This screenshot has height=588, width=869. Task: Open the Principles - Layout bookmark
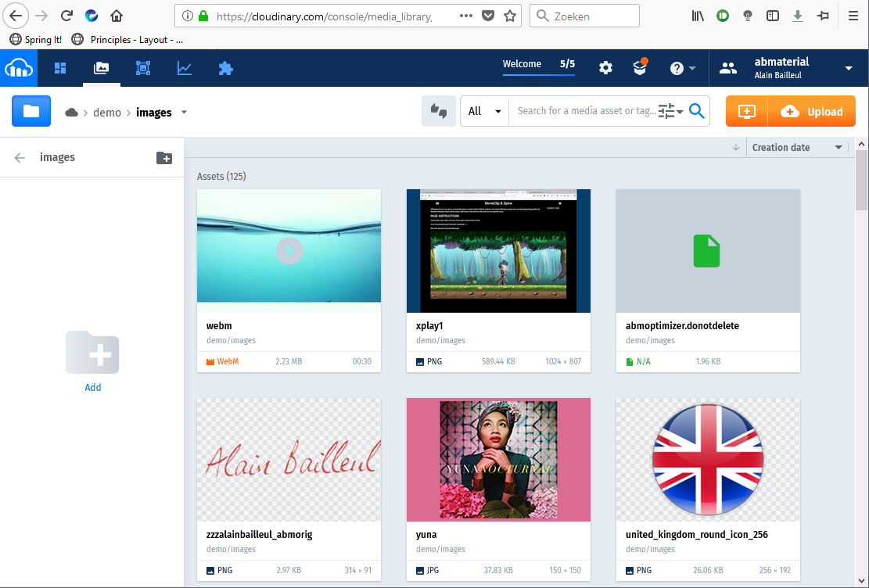tap(127, 40)
